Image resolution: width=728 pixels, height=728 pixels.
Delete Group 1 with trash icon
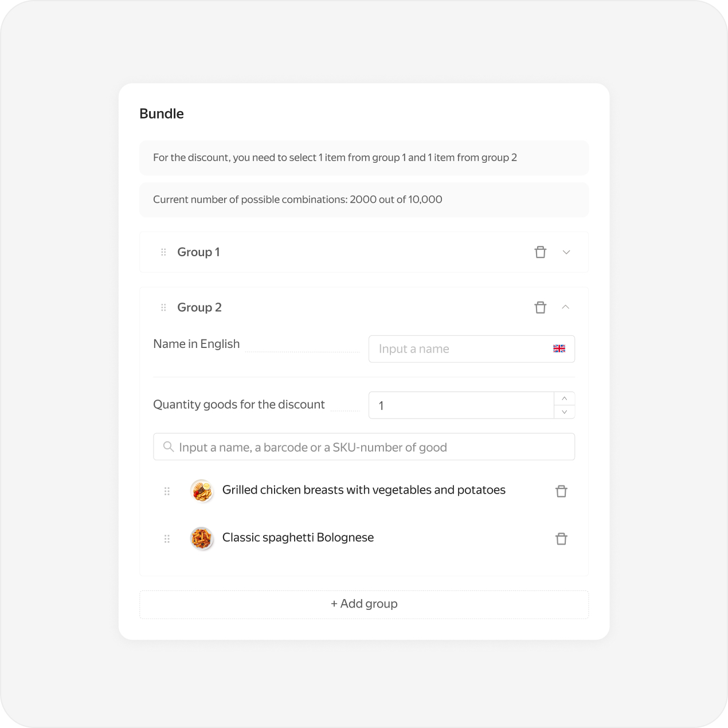point(540,252)
